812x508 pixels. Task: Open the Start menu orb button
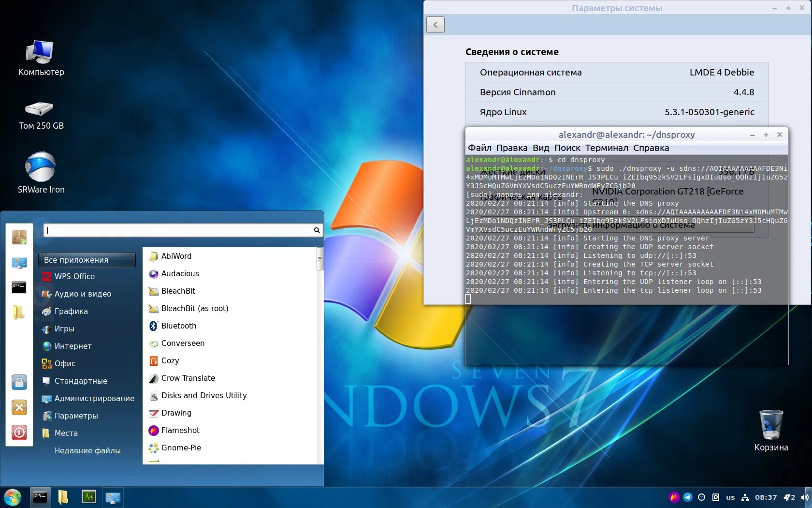pyautogui.click(x=13, y=497)
